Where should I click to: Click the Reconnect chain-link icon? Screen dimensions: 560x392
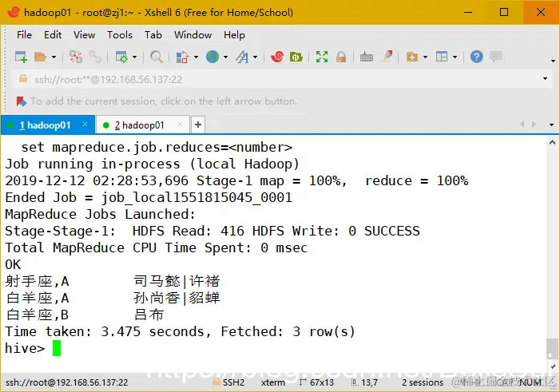click(95, 57)
